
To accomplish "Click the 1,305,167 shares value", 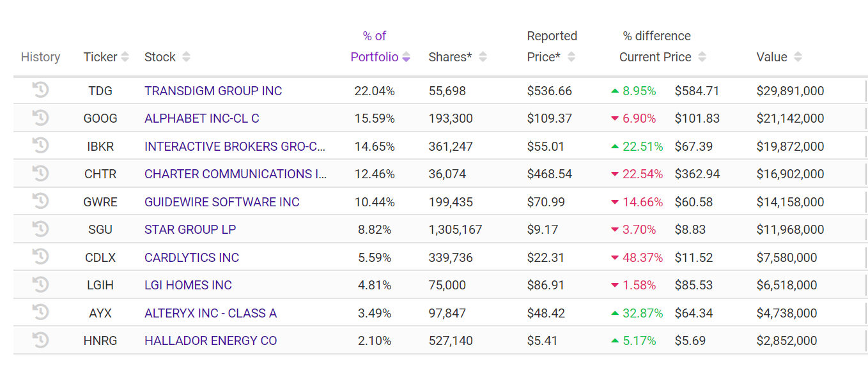I will (x=455, y=229).
